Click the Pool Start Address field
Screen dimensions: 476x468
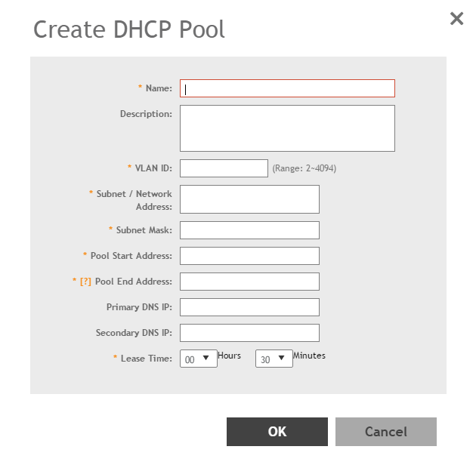(249, 256)
